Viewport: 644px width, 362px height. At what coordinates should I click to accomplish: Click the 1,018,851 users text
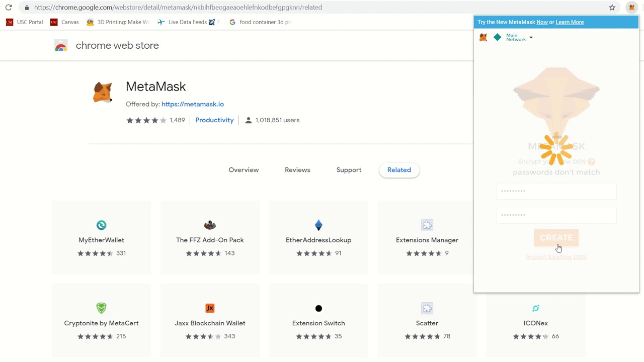point(277,120)
